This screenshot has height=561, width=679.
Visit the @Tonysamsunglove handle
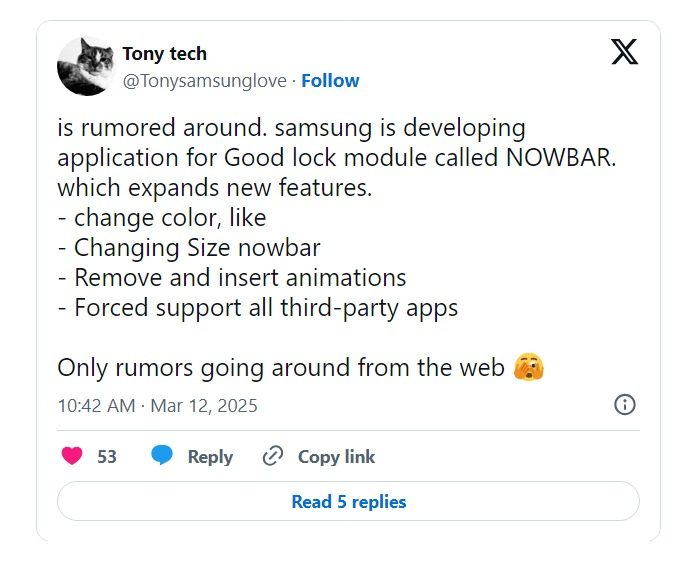[x=205, y=80]
